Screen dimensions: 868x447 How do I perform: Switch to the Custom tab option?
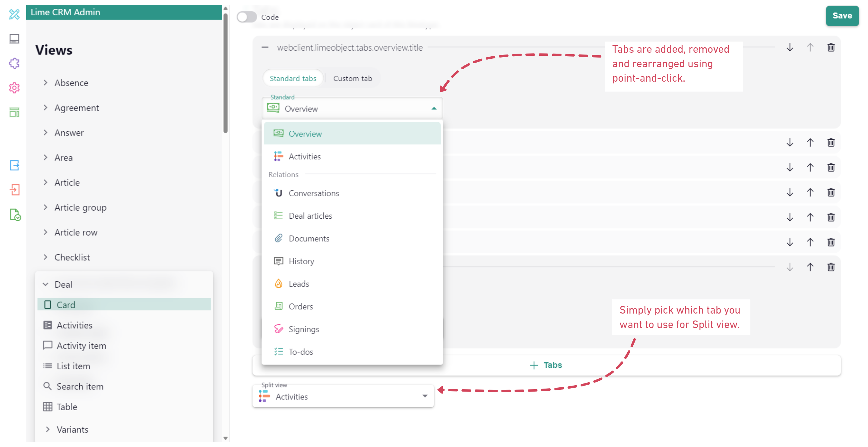[x=352, y=78]
